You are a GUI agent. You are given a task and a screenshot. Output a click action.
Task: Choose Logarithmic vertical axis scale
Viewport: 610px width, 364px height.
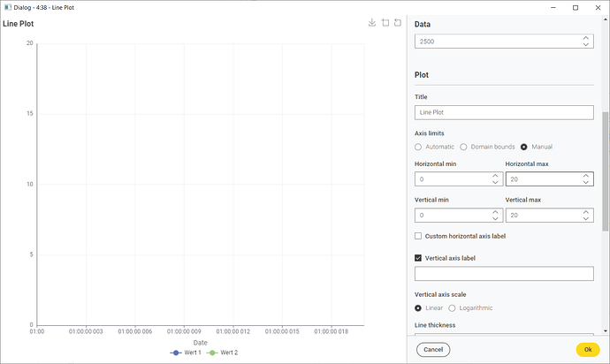(x=453, y=307)
